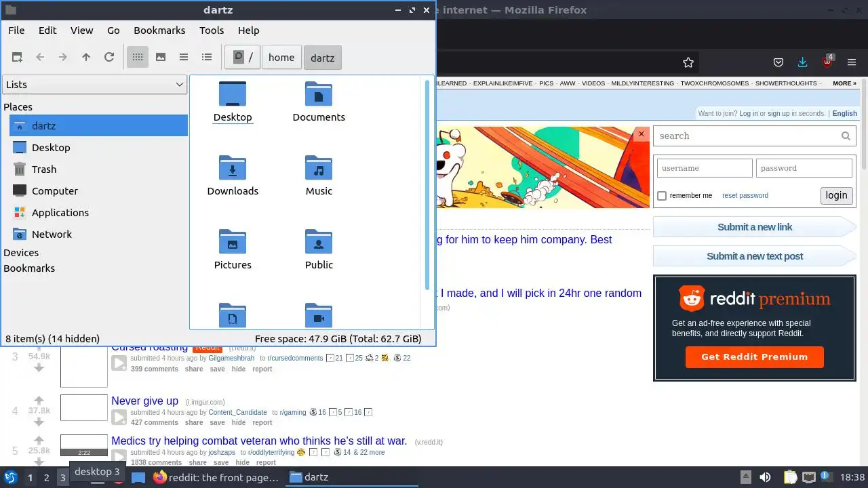
Task: Go up to parent folder
Action: [86, 58]
